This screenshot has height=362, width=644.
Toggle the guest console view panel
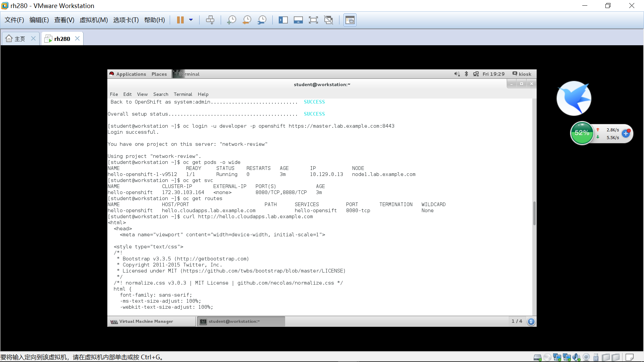click(x=350, y=20)
